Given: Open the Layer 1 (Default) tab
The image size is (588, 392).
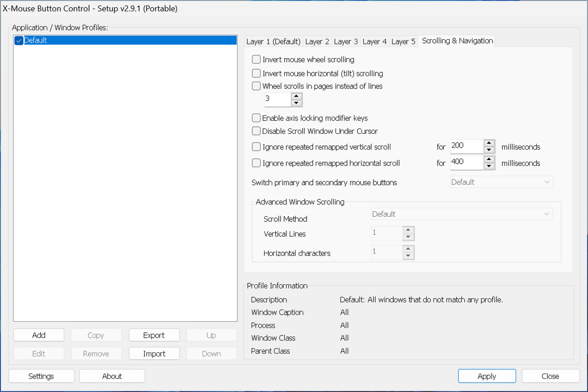Looking at the screenshot, I should (274, 41).
